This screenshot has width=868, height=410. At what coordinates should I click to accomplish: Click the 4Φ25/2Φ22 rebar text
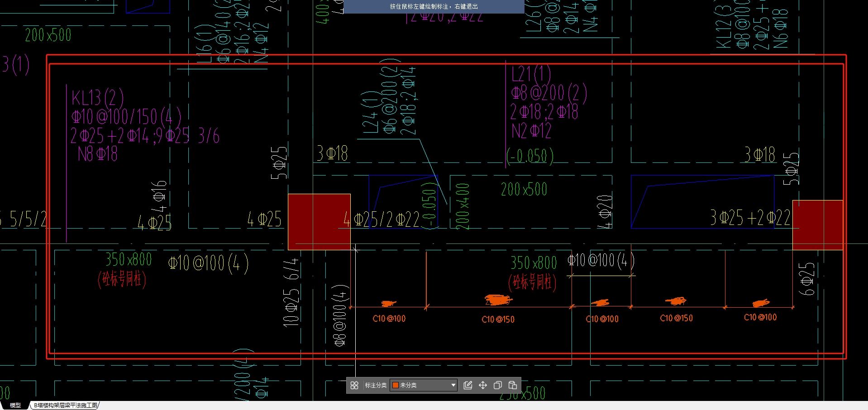(382, 220)
